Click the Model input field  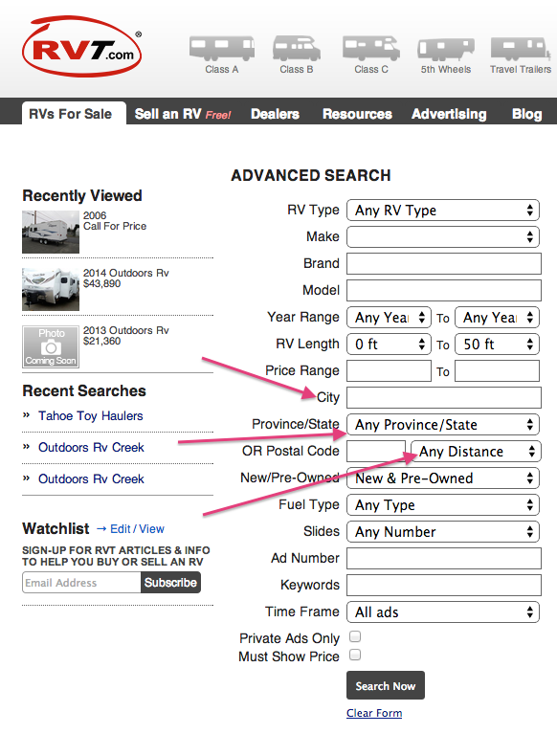click(444, 290)
